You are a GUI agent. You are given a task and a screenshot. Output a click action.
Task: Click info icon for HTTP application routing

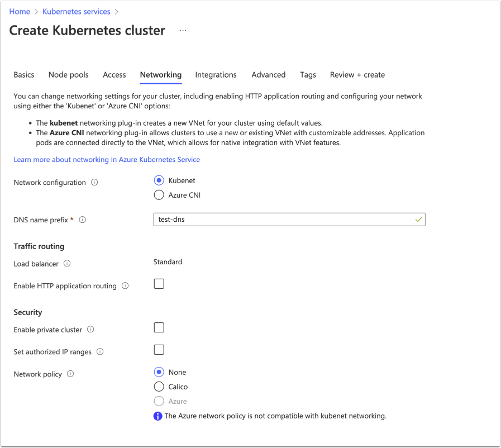click(125, 286)
